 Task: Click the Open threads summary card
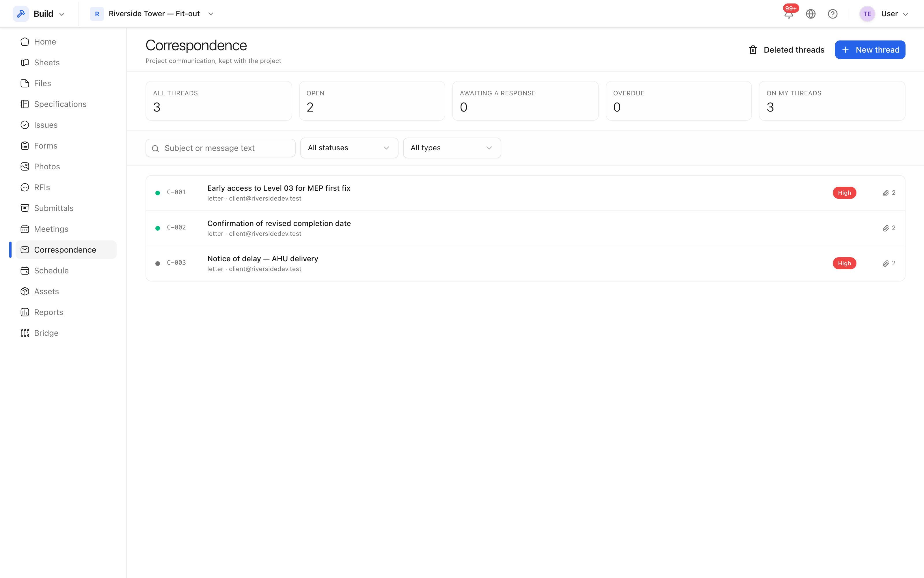point(372,101)
